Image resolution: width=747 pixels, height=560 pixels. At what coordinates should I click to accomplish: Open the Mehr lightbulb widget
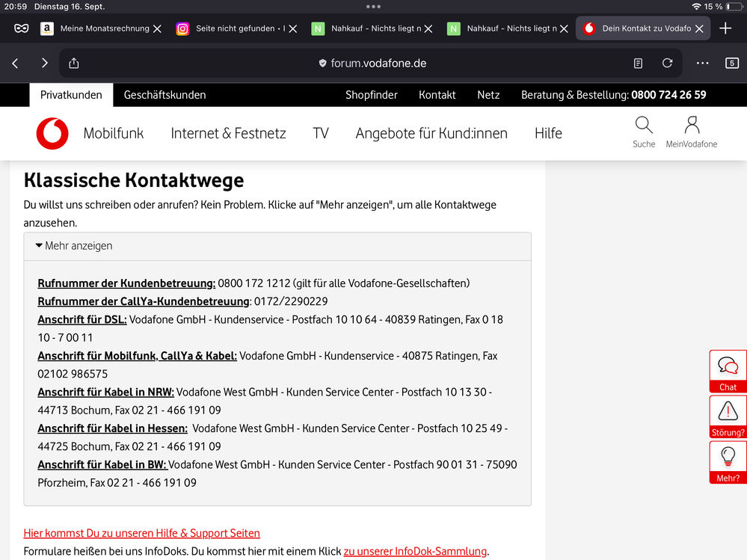(728, 462)
